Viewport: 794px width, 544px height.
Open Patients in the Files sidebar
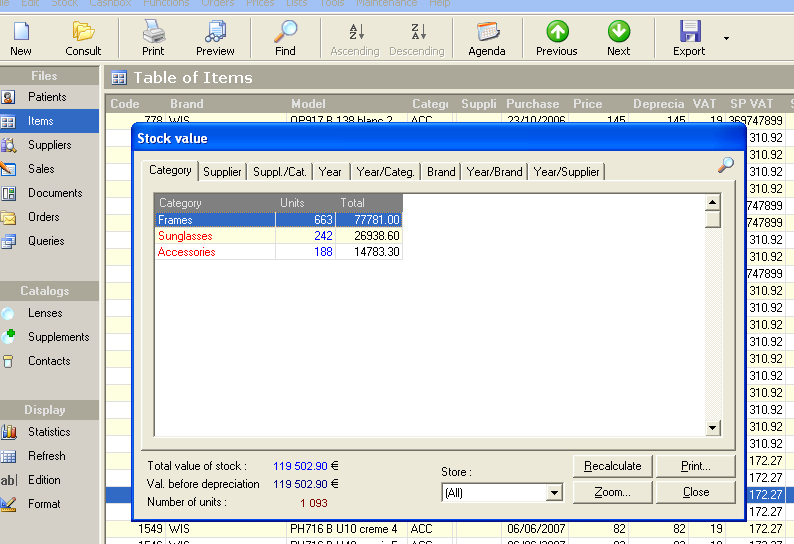(47, 97)
